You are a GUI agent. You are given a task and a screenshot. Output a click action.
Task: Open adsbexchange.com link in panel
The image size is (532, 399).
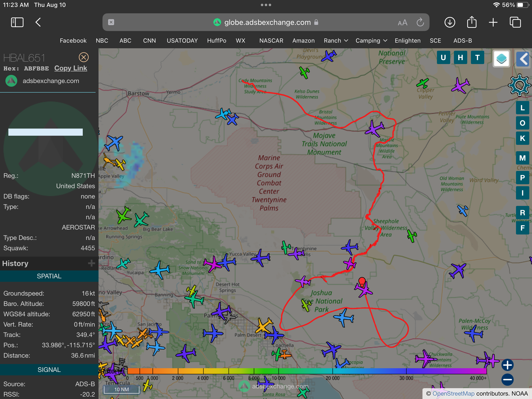click(x=51, y=81)
